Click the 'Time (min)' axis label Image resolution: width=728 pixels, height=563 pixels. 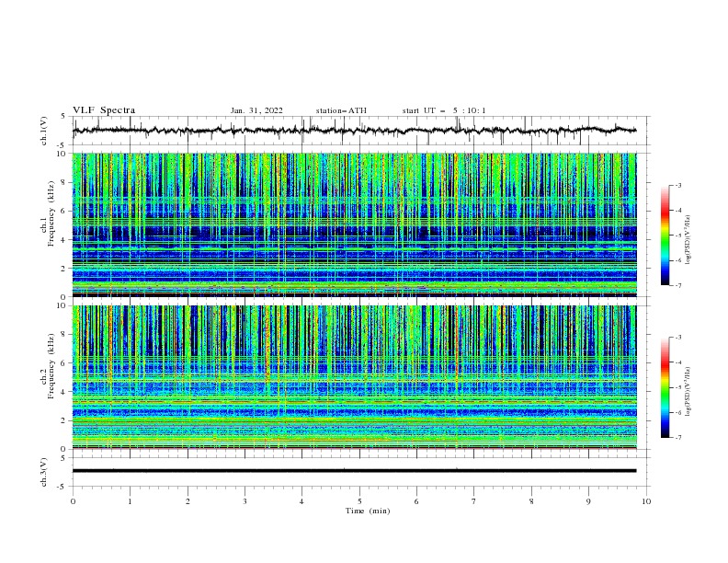coord(368,511)
